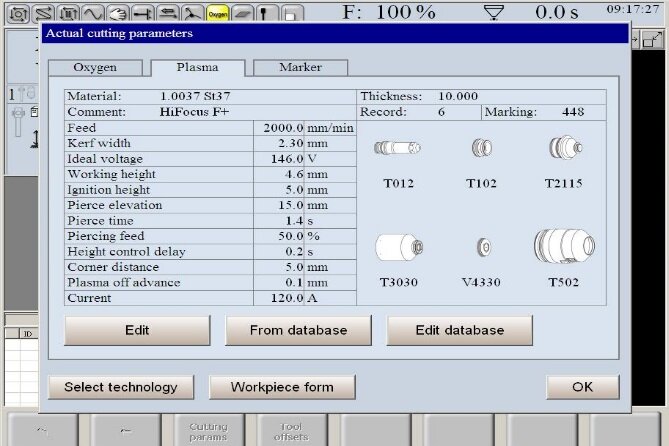Switch to the Oxygen tab
The width and height of the screenshot is (669, 446).
click(x=96, y=68)
